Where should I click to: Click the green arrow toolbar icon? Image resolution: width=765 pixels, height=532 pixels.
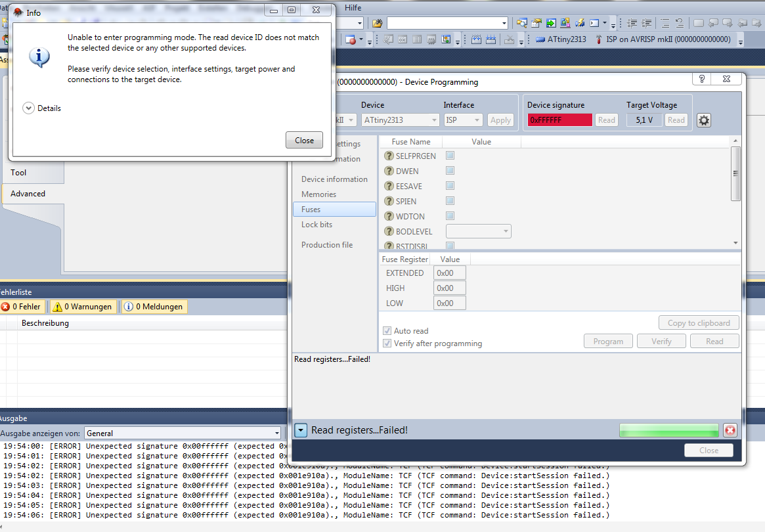pos(551,23)
